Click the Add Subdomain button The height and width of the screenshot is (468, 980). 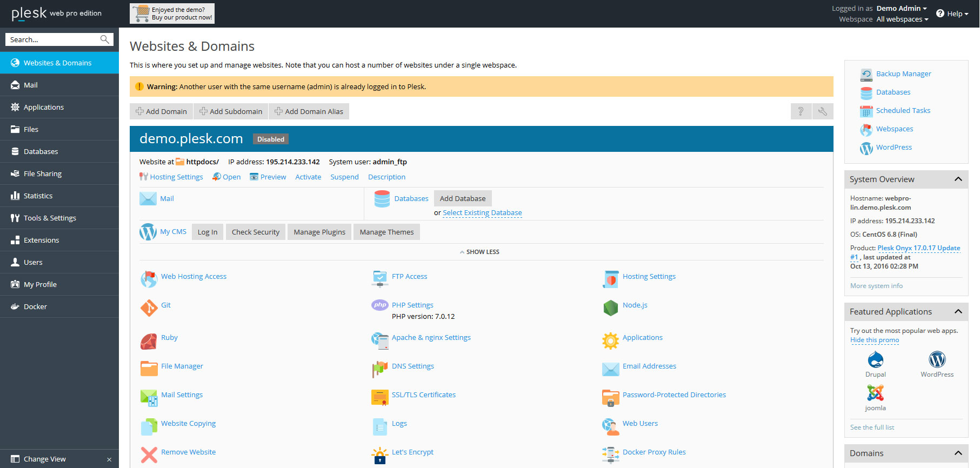pyautogui.click(x=231, y=111)
